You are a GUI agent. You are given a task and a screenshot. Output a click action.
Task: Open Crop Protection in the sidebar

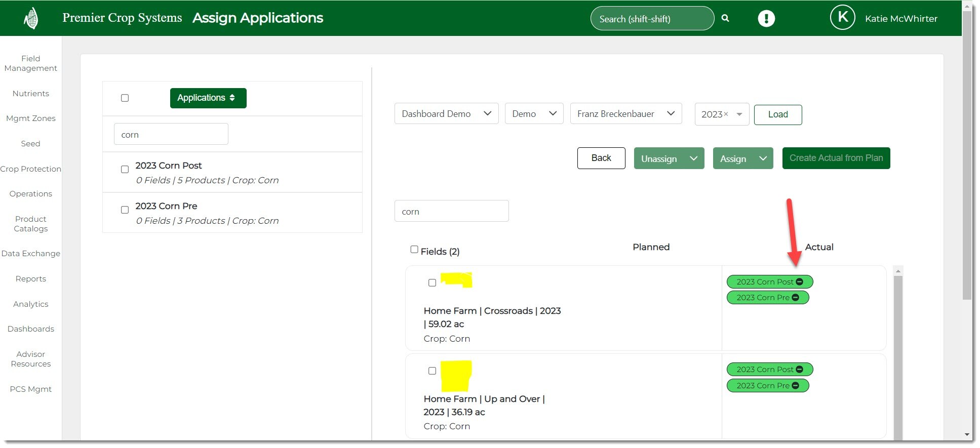[30, 169]
